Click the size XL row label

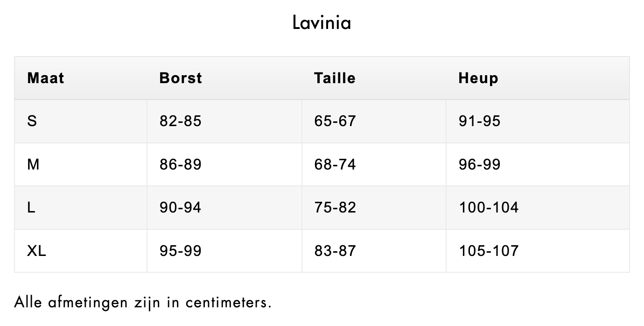click(36, 251)
